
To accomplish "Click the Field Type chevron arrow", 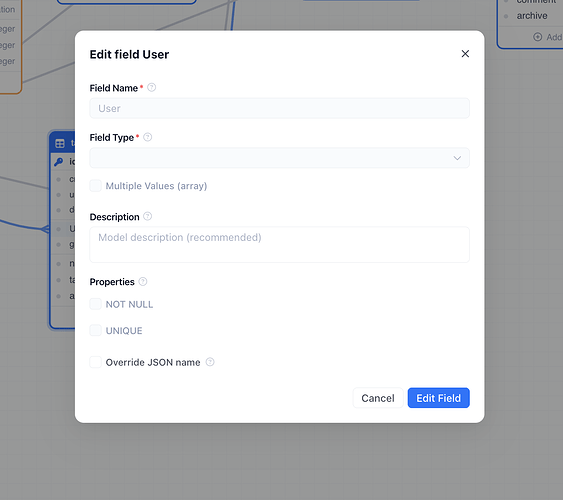I will (x=457, y=158).
